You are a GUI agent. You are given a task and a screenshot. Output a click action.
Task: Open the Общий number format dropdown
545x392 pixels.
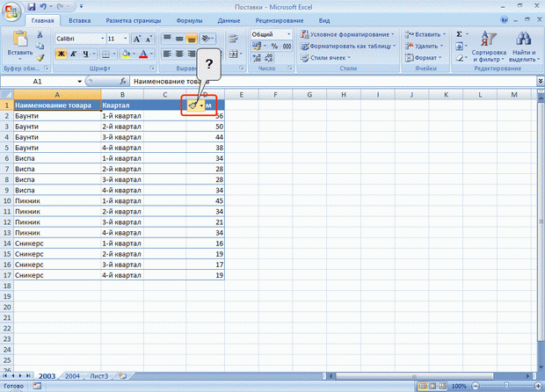(x=288, y=34)
